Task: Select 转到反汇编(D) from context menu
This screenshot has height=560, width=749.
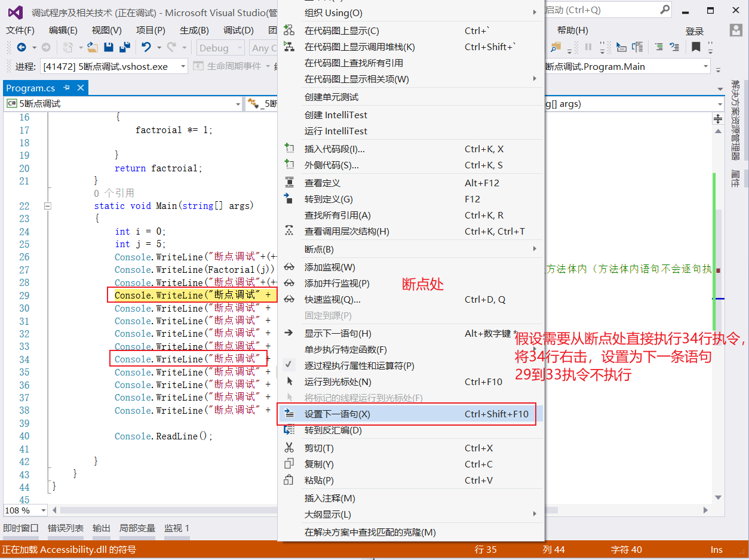Action: pyautogui.click(x=410, y=430)
